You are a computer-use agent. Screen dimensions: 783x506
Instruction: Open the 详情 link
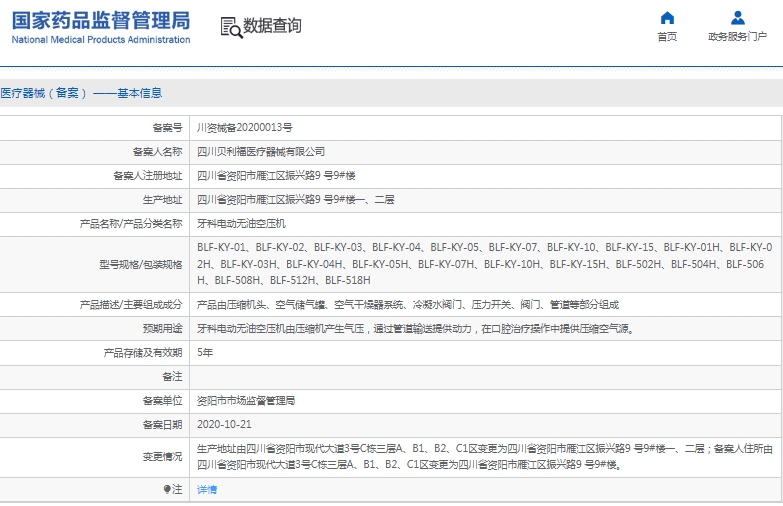coord(207,490)
